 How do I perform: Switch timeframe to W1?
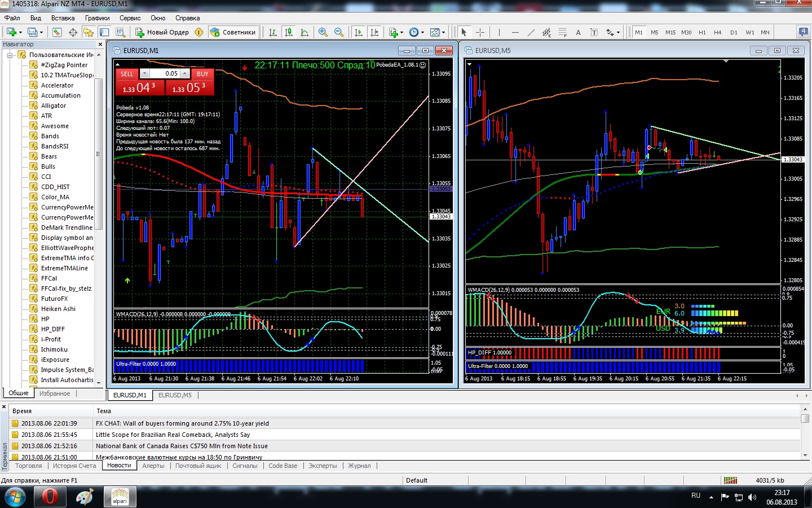coord(750,32)
